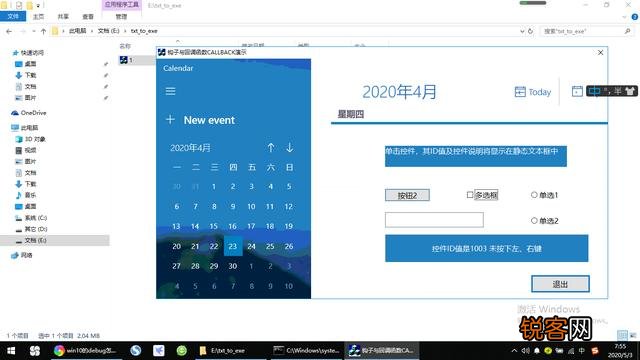Click the empty text input box under 按钮2
640x360 pixels.
(434, 220)
